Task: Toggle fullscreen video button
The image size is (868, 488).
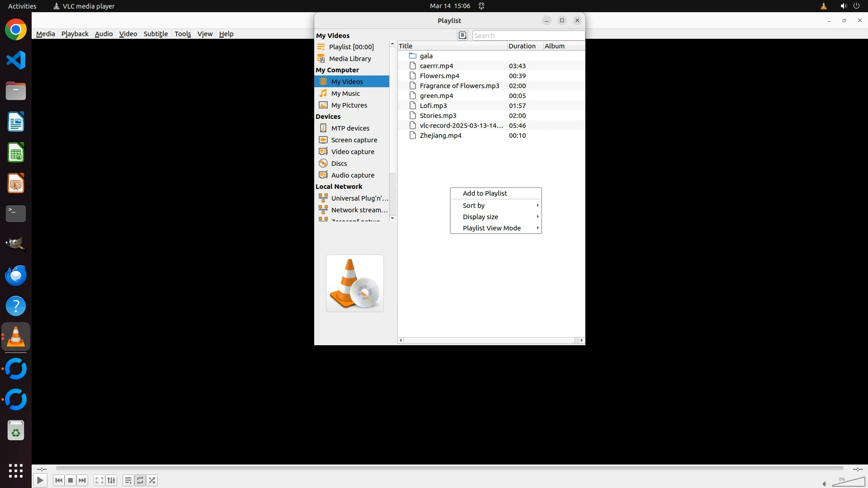Action: click(99, 480)
